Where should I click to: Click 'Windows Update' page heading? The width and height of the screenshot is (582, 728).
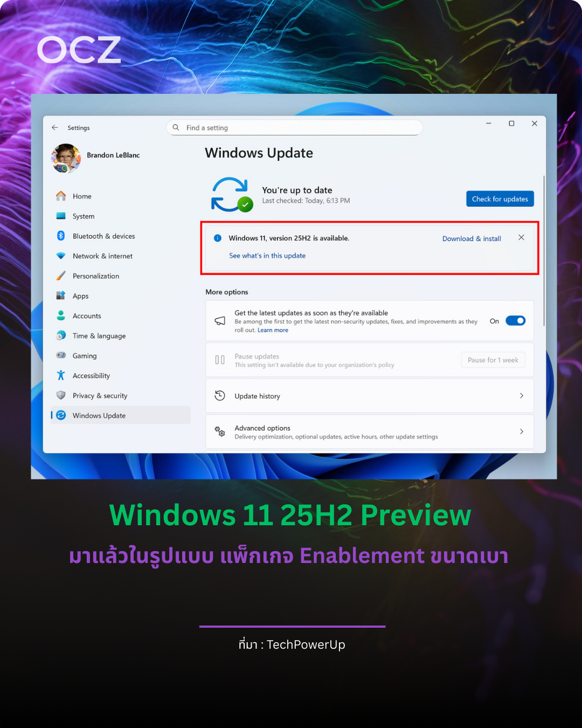tap(259, 153)
